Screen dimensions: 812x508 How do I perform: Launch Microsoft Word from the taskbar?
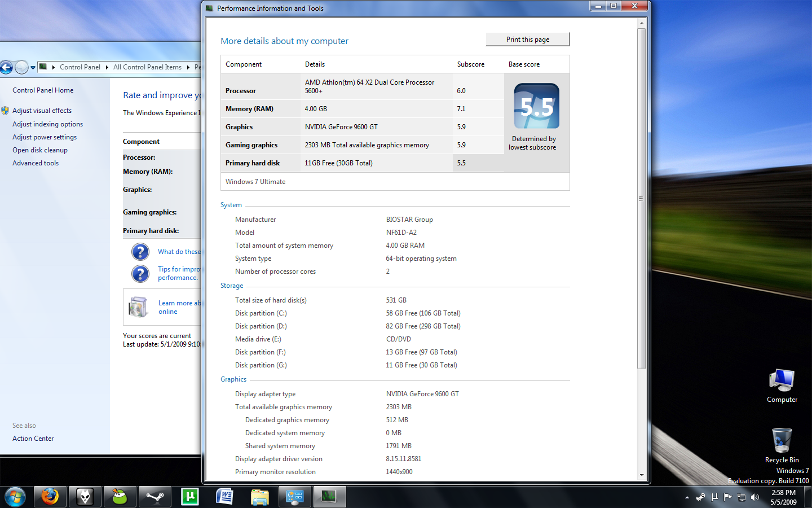pyautogui.click(x=225, y=497)
